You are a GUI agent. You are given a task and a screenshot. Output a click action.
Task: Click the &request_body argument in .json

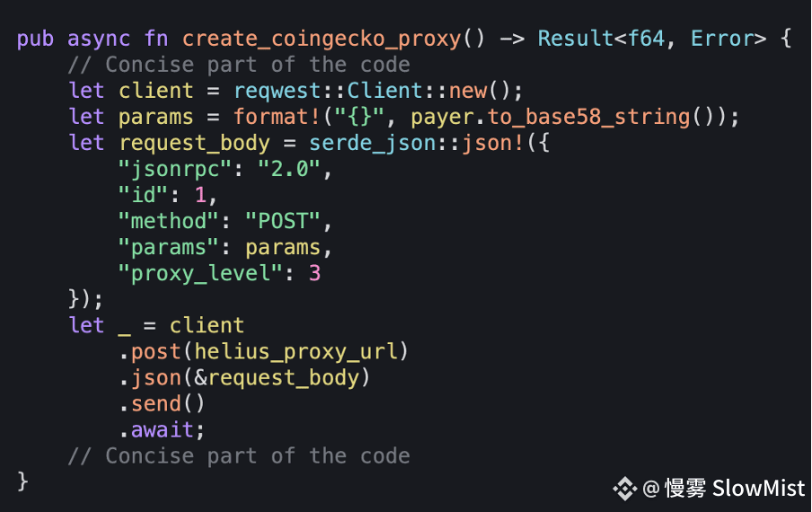(x=277, y=378)
